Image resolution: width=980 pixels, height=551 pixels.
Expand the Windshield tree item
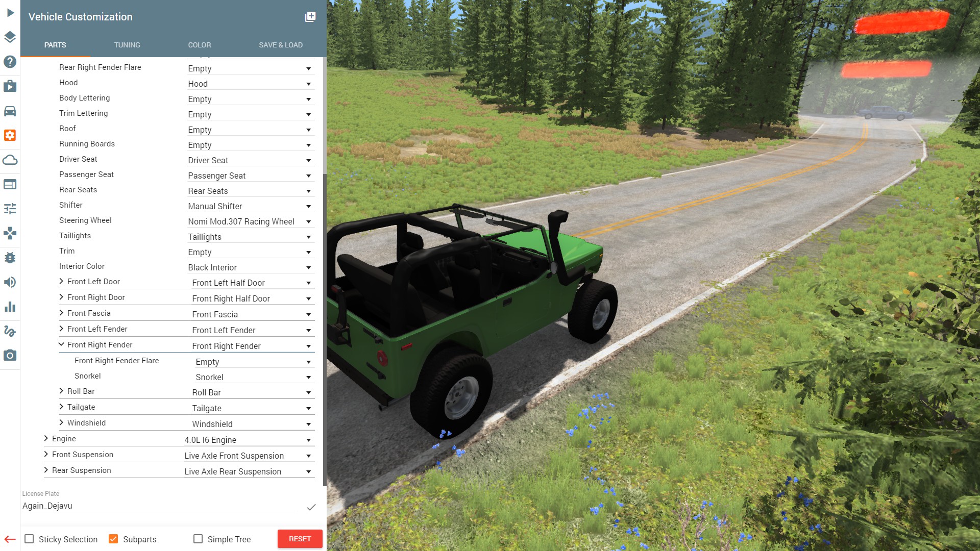(61, 423)
